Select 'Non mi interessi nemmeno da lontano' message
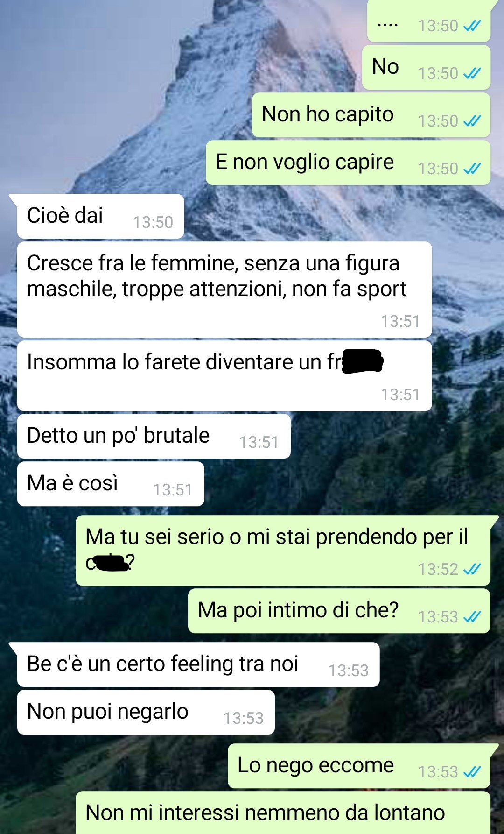The width and height of the screenshot is (504, 834). pos(283,813)
